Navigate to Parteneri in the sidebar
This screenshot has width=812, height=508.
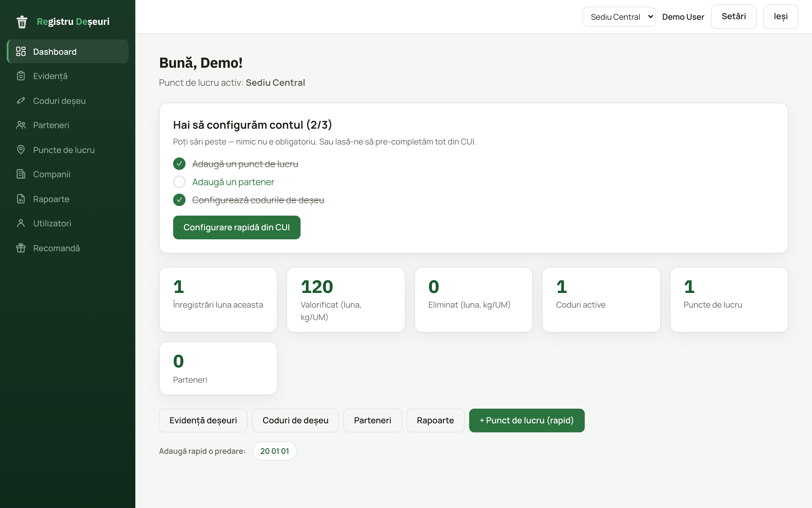click(x=68, y=125)
